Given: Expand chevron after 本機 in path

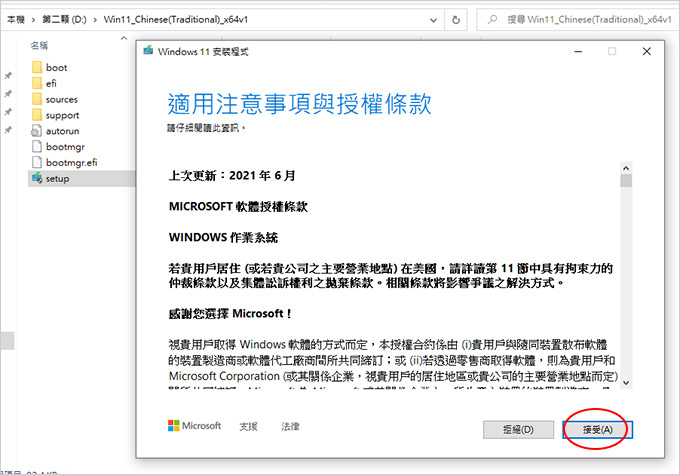Looking at the screenshot, I should pos(33,20).
